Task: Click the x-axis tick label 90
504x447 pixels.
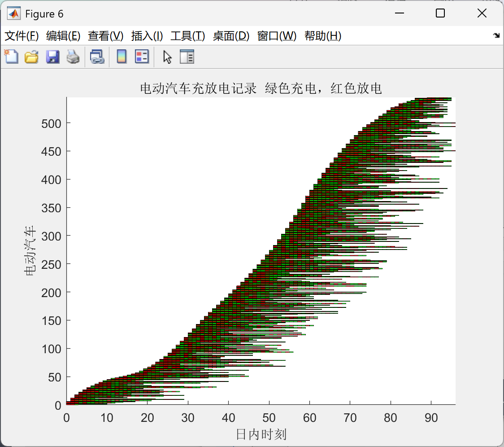Action: pos(431,418)
